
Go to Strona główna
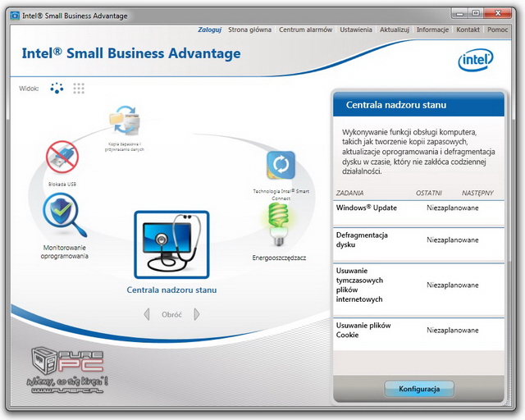pyautogui.click(x=249, y=30)
